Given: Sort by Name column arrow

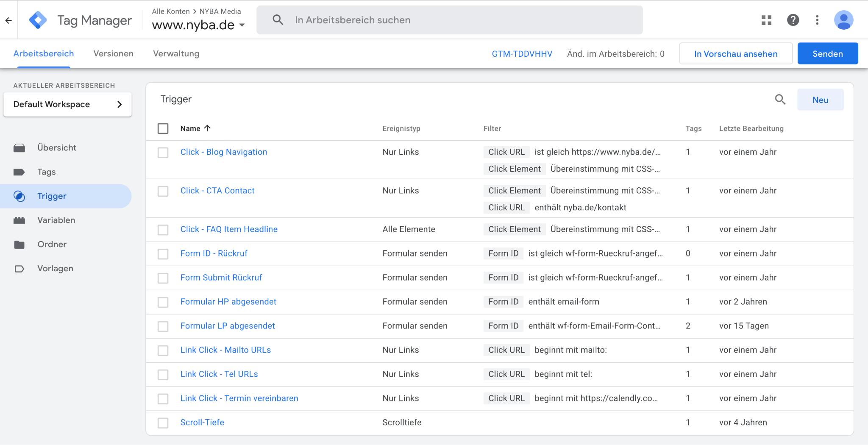Looking at the screenshot, I should click(x=207, y=128).
